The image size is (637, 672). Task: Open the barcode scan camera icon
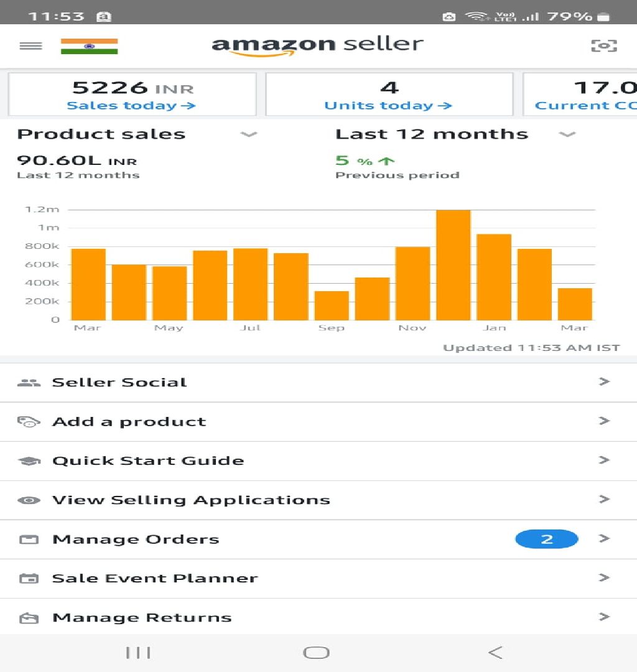(604, 45)
